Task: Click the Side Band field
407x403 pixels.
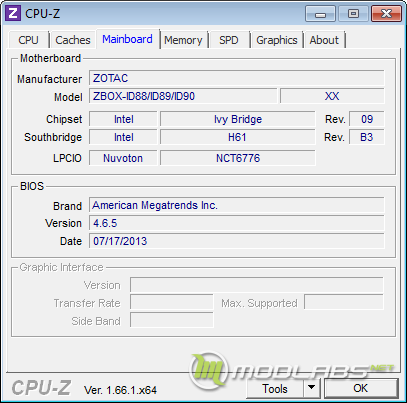Action: 172,320
